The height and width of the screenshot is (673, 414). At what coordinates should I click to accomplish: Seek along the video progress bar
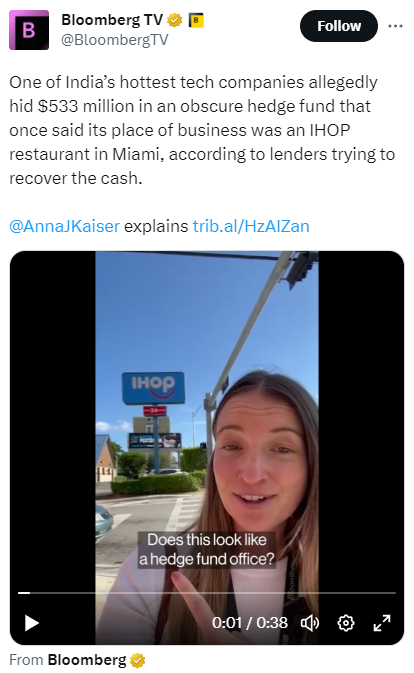click(207, 593)
